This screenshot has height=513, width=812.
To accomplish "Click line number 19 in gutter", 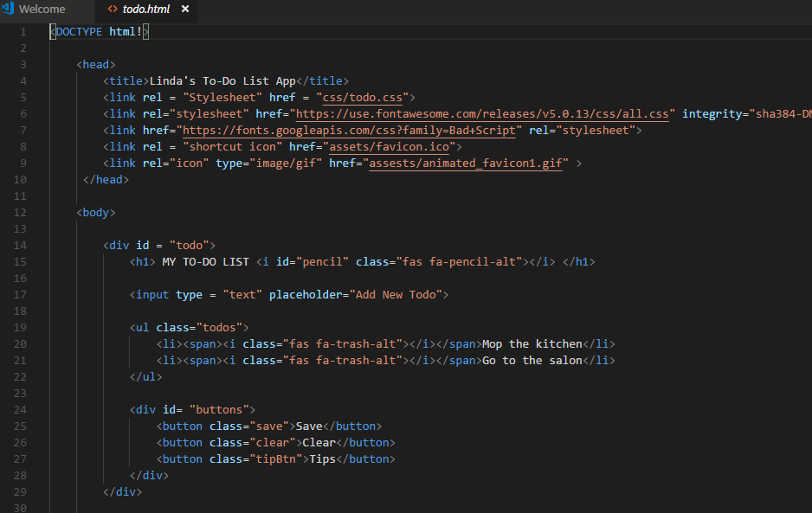I will pyautogui.click(x=20, y=328).
